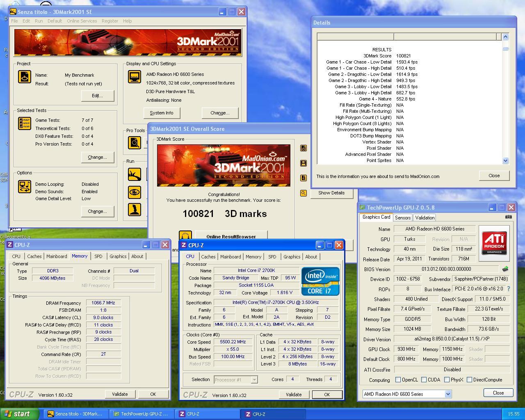Open the Processor #1 selection dropdown in CPU-Z

[x=254, y=379]
